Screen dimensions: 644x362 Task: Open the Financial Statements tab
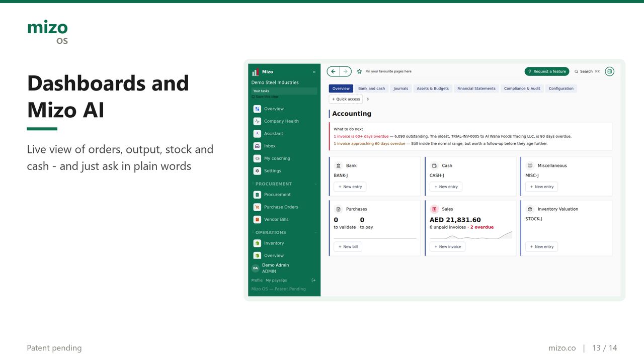click(x=476, y=88)
